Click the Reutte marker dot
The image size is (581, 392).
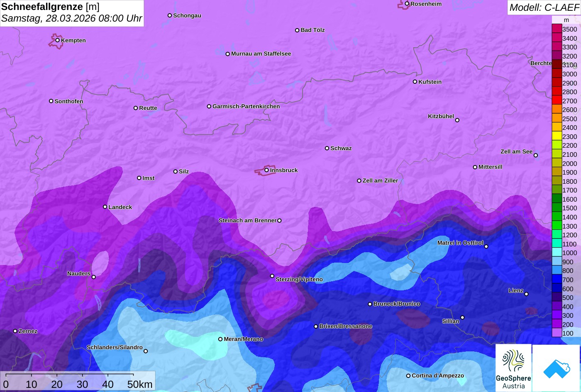[136, 108]
